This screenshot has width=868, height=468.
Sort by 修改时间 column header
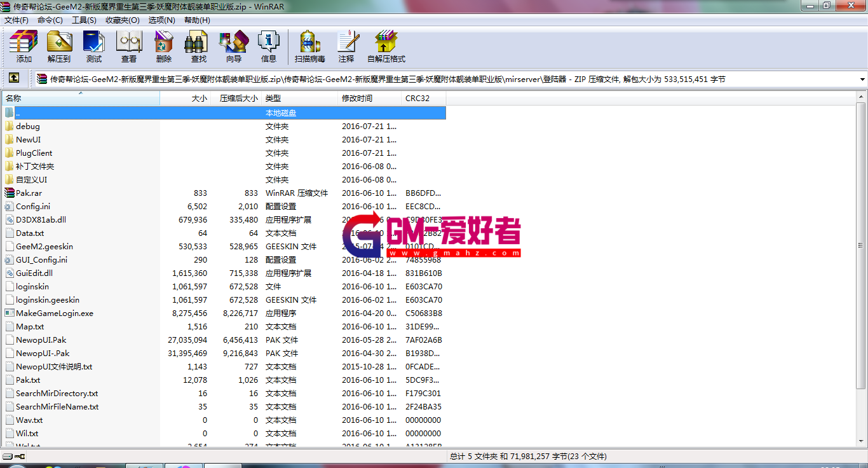coord(369,99)
